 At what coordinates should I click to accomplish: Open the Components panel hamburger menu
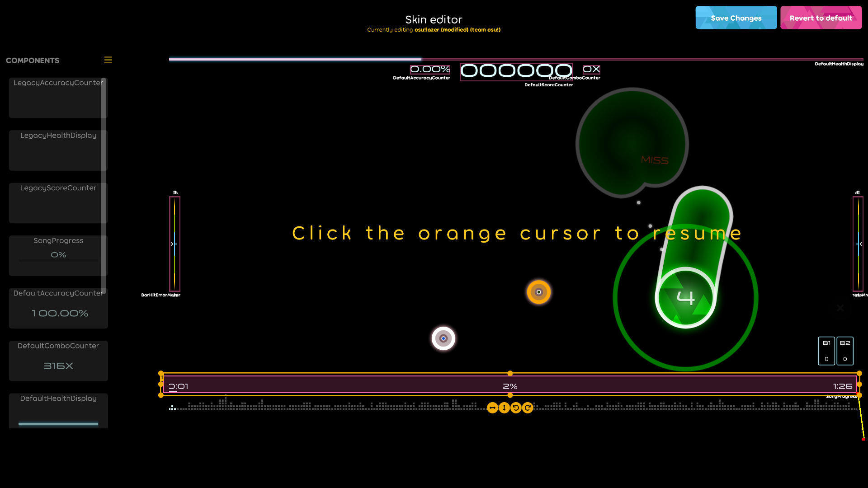(108, 60)
